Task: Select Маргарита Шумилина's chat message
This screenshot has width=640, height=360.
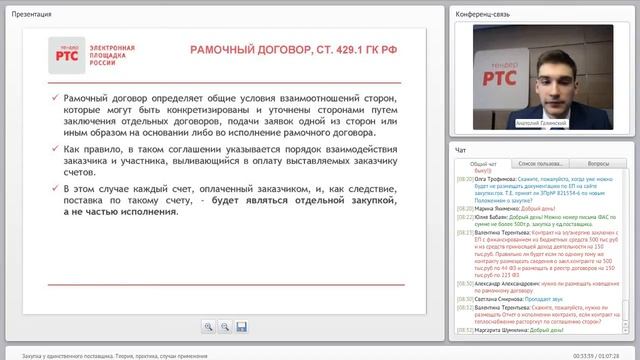Action: 510,330
